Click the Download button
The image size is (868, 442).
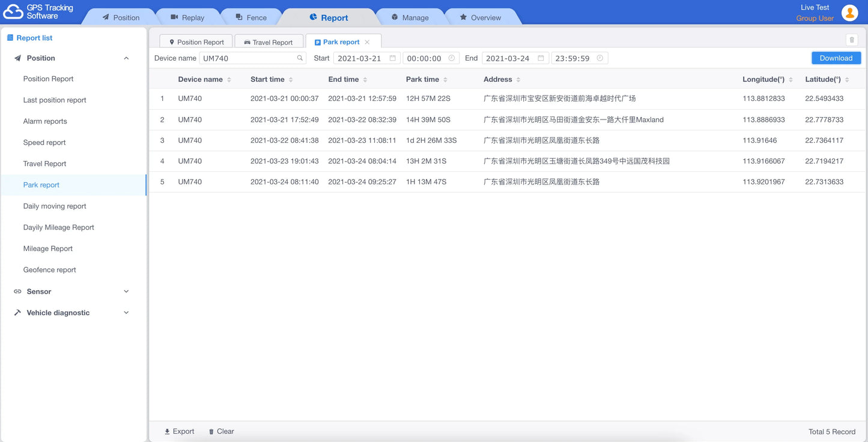836,58
